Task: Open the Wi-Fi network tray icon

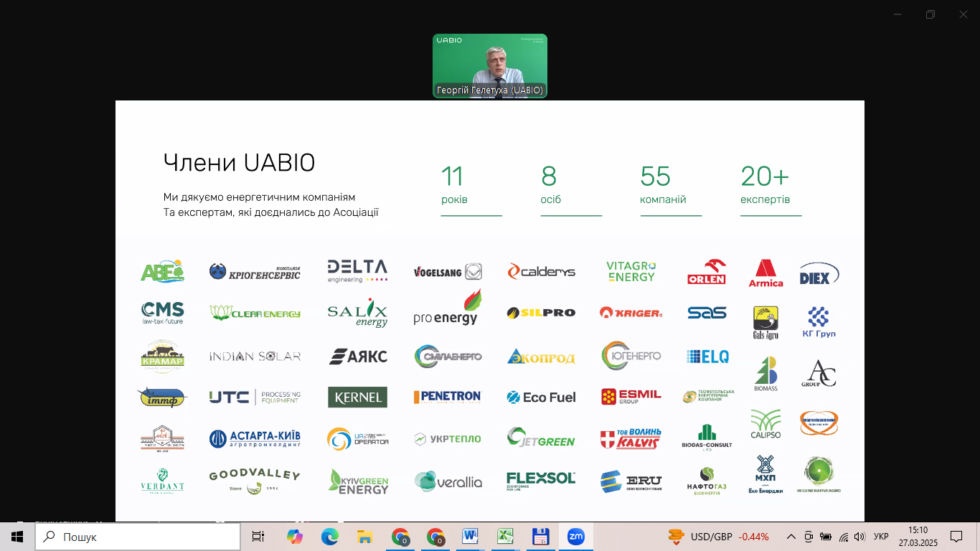Action: [844, 537]
